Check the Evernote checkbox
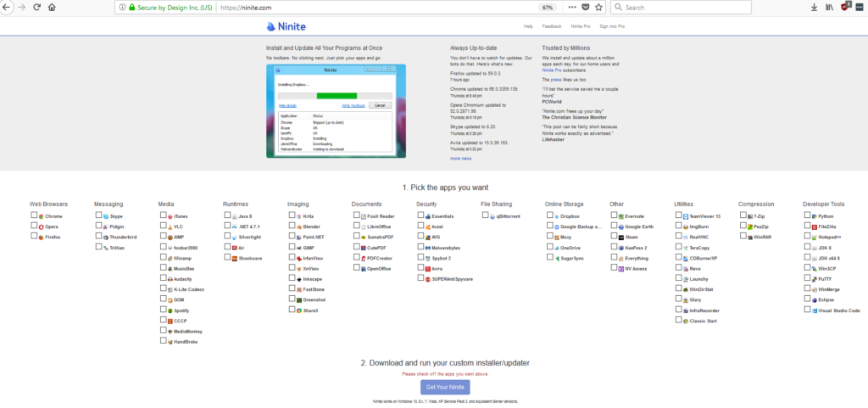868x408 pixels. tap(614, 215)
